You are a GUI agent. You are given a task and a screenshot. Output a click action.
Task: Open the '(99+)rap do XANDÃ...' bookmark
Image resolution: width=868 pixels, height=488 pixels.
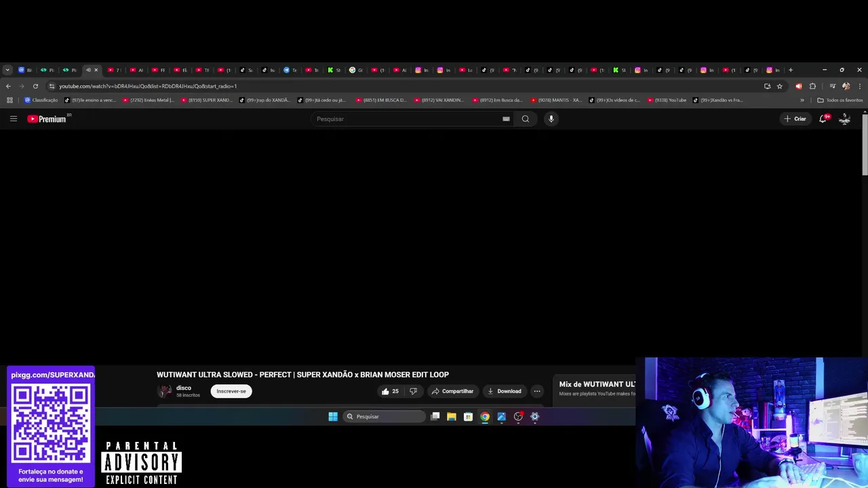[265, 100]
